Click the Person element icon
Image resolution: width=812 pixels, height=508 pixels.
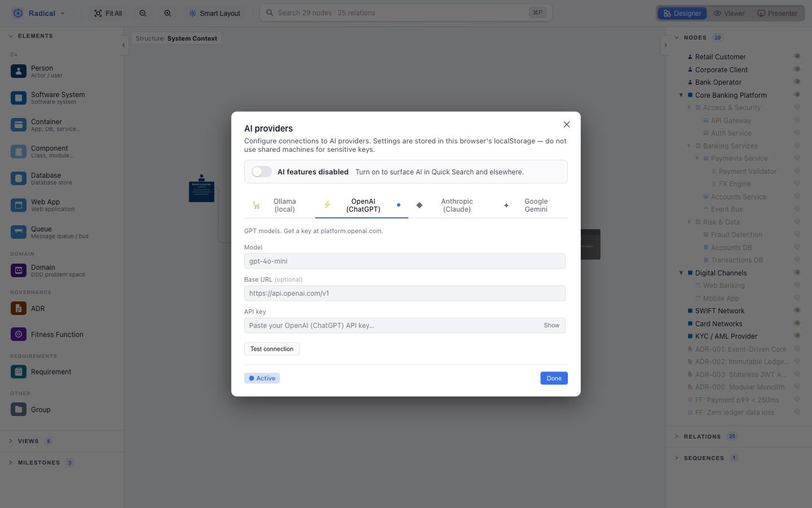tap(19, 71)
